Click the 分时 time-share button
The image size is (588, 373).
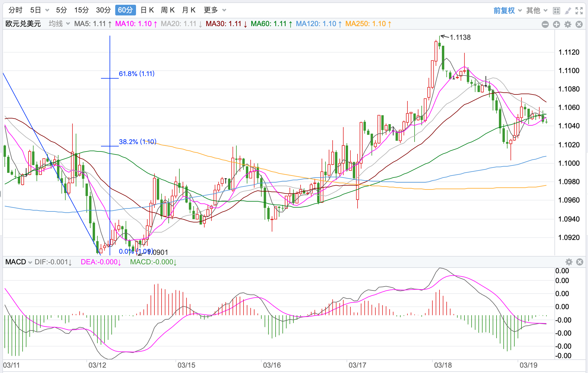15,10
